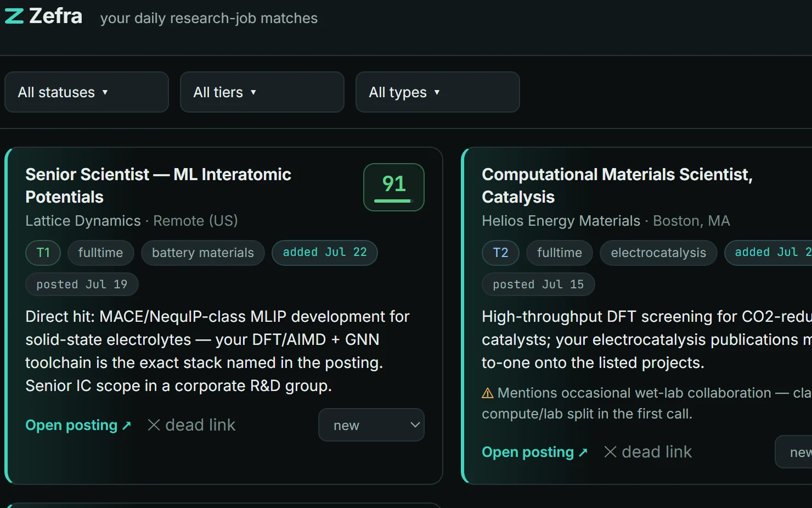Image resolution: width=812 pixels, height=508 pixels.
Task: Click the fulltime tag on Lattice Dynamics card
Action: pyautogui.click(x=101, y=253)
